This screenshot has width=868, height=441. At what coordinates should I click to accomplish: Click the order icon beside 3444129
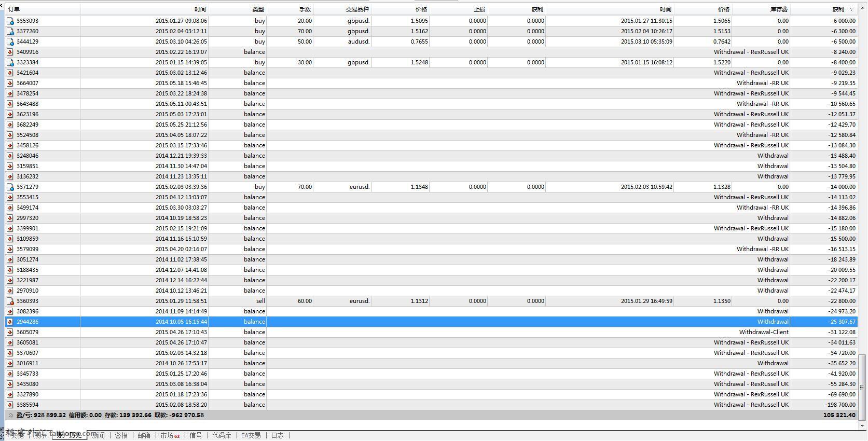10,42
